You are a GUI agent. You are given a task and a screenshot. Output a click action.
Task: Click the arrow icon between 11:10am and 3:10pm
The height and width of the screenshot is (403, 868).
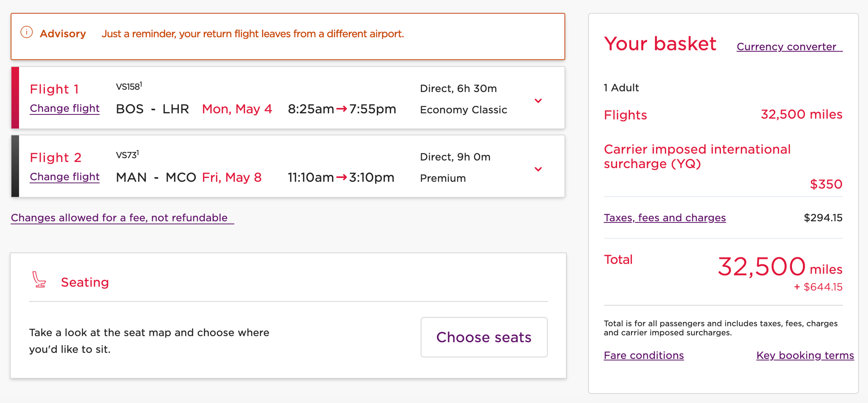[340, 178]
